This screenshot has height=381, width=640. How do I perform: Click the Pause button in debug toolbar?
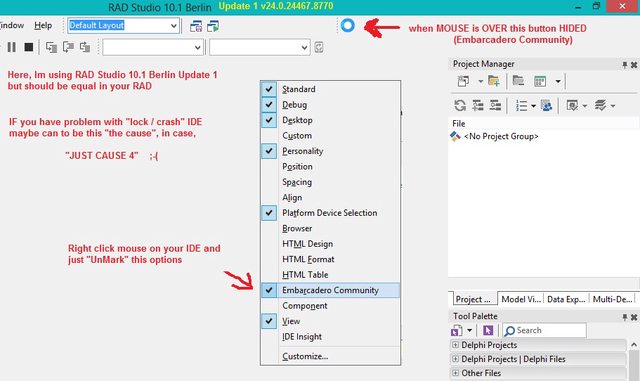[x=12, y=47]
